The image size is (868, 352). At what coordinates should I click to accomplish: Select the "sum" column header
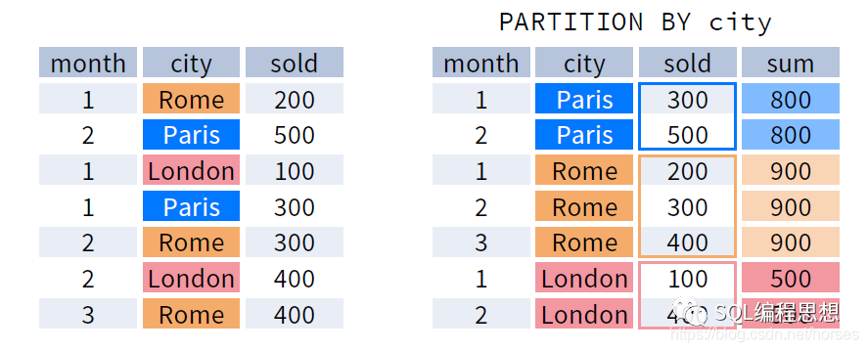pos(791,62)
